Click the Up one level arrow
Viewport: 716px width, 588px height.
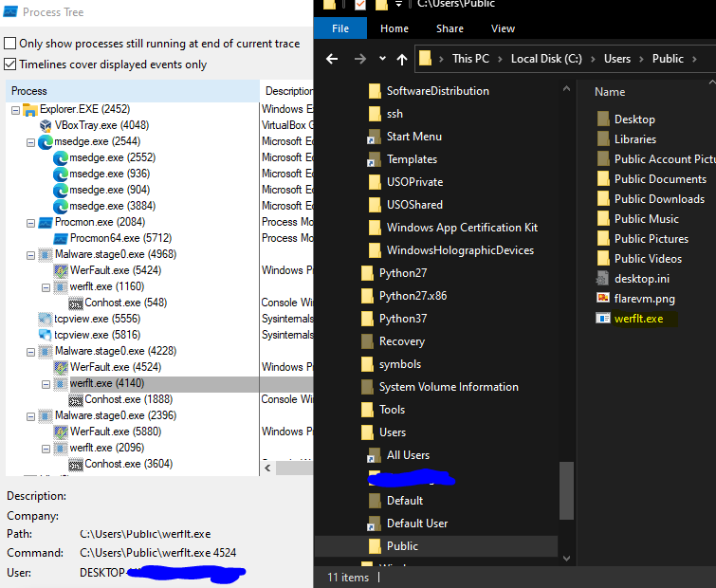pyautogui.click(x=402, y=59)
